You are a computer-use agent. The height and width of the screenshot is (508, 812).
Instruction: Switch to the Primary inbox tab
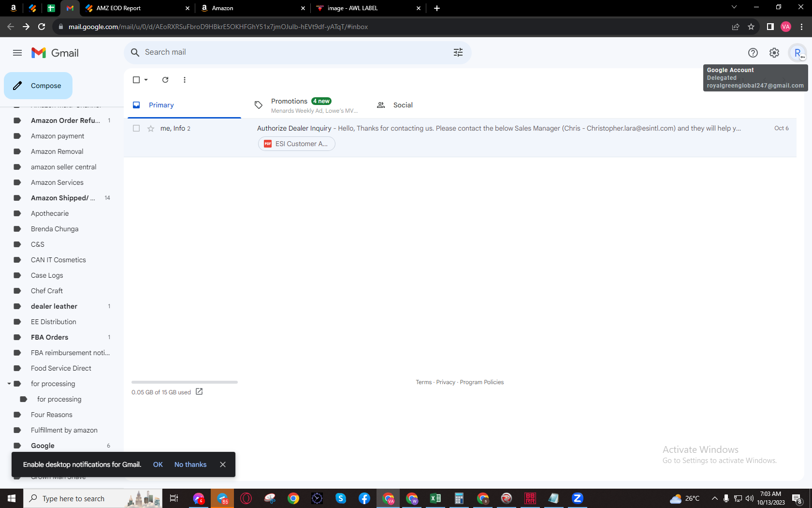tap(184, 105)
